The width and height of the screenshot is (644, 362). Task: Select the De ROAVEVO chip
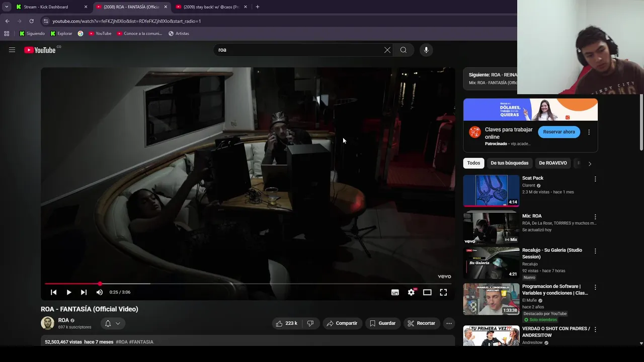553,163
